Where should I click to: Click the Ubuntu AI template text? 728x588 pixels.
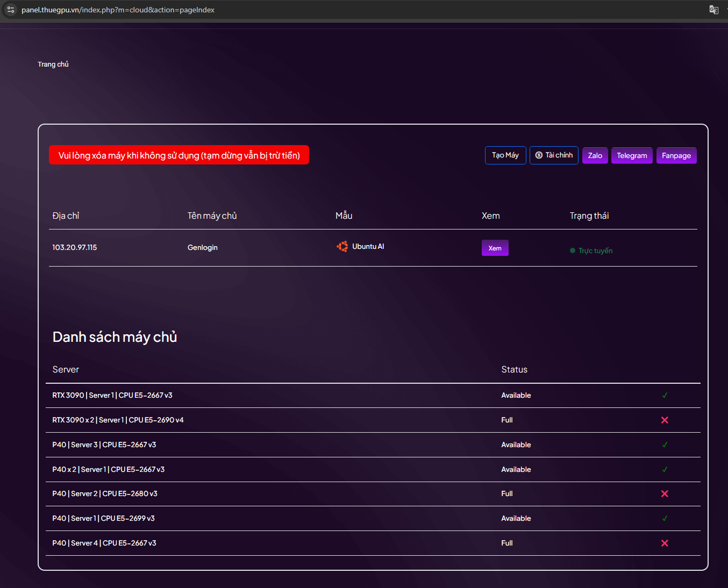[368, 247]
